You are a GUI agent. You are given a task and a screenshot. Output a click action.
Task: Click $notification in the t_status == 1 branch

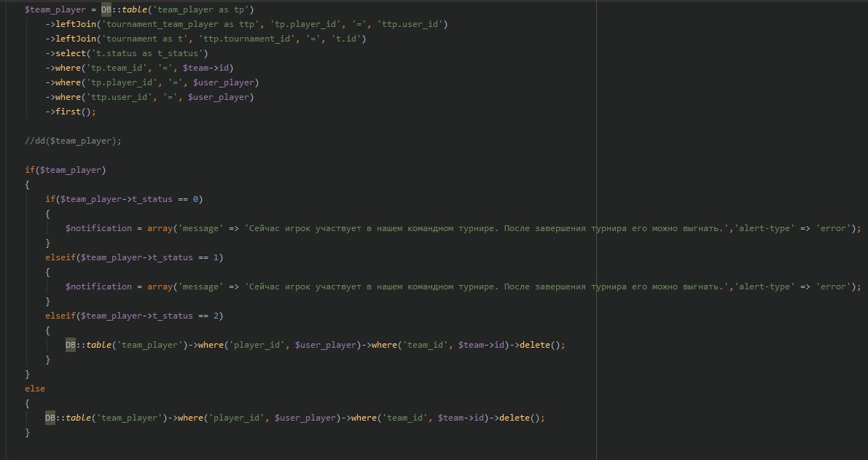[x=98, y=286]
